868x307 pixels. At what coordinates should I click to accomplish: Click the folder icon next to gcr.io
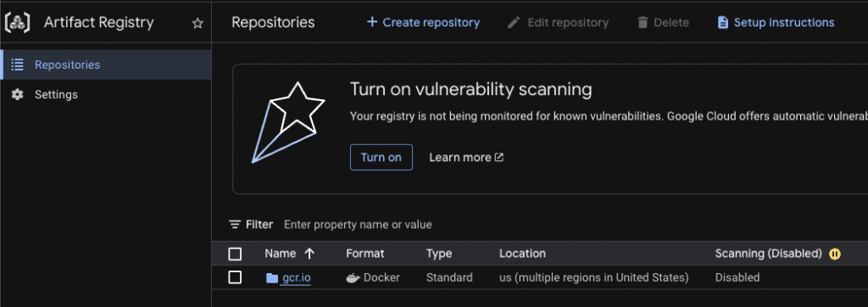272,277
